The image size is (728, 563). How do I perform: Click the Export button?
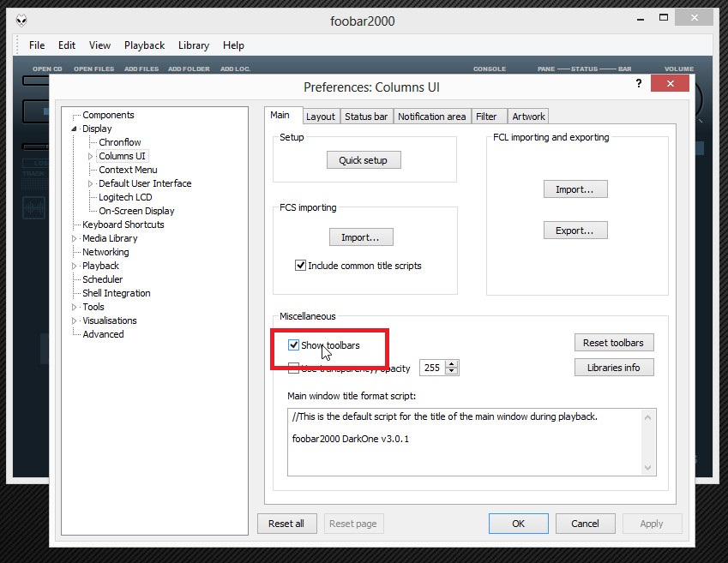[x=575, y=231]
